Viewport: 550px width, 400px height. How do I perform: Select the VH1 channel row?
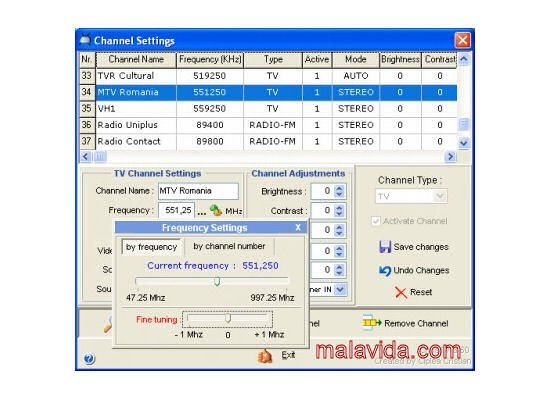point(268,109)
